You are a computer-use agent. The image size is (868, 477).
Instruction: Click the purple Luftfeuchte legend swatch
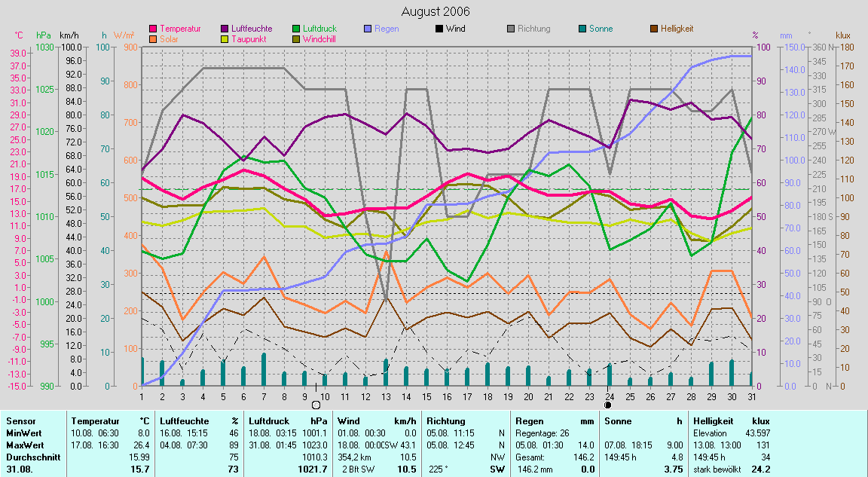point(225,29)
